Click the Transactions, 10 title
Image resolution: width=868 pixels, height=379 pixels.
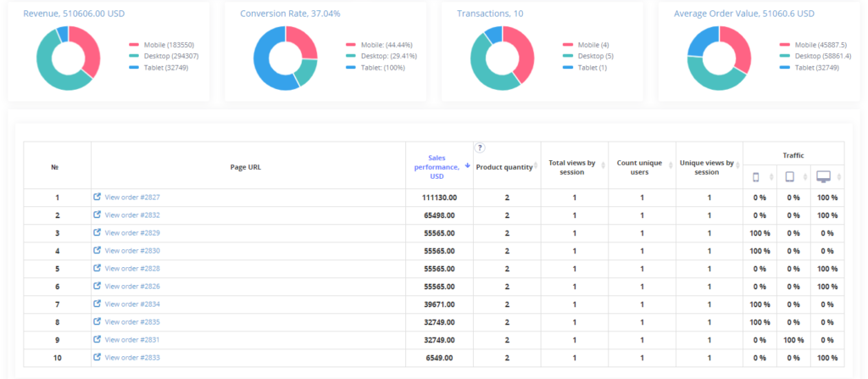coord(490,14)
